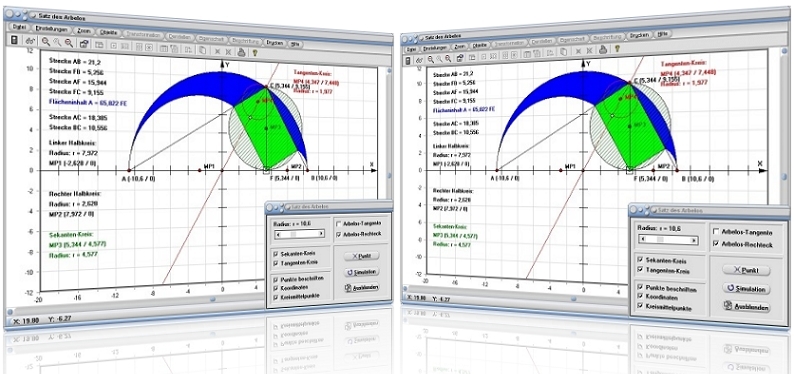Viewport: 794px width, 374px height.
Task: Click the Punkt button in right dialog
Action: [746, 270]
